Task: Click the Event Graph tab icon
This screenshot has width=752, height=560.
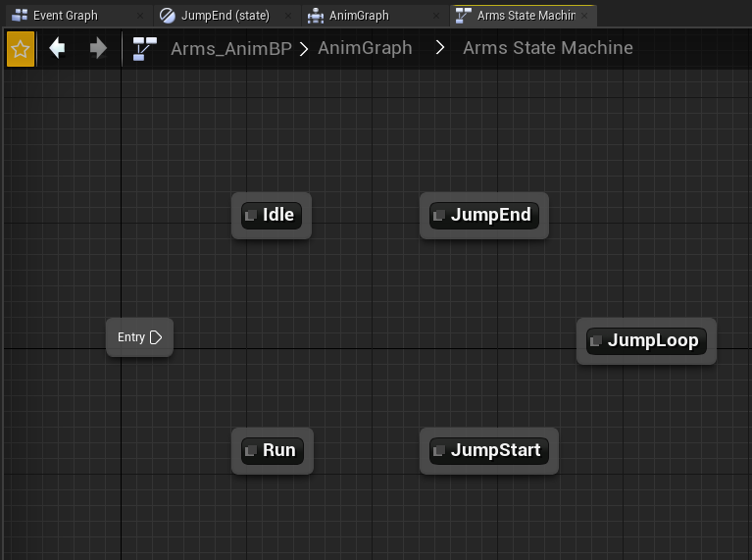Action: (x=20, y=16)
